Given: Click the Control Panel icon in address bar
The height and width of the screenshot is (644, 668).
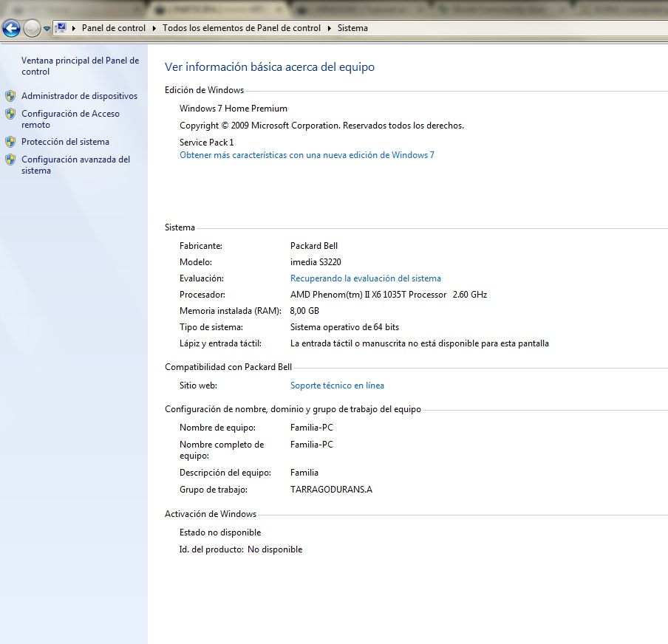Looking at the screenshot, I should tap(61, 28).
